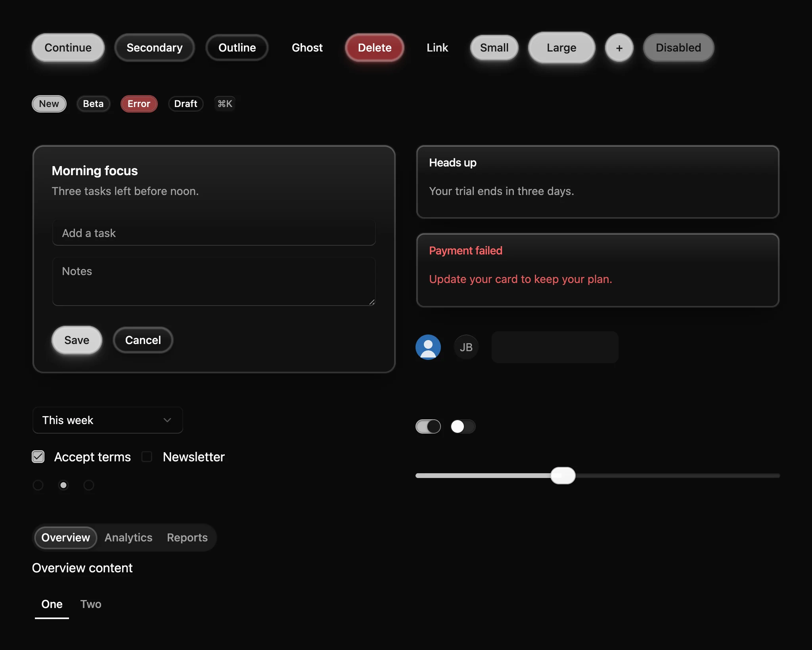
Task: Open the This week dropdown
Action: pos(108,420)
